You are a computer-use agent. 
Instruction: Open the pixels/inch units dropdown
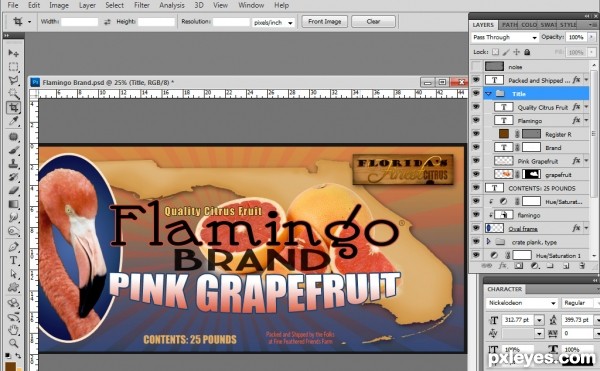pos(273,22)
